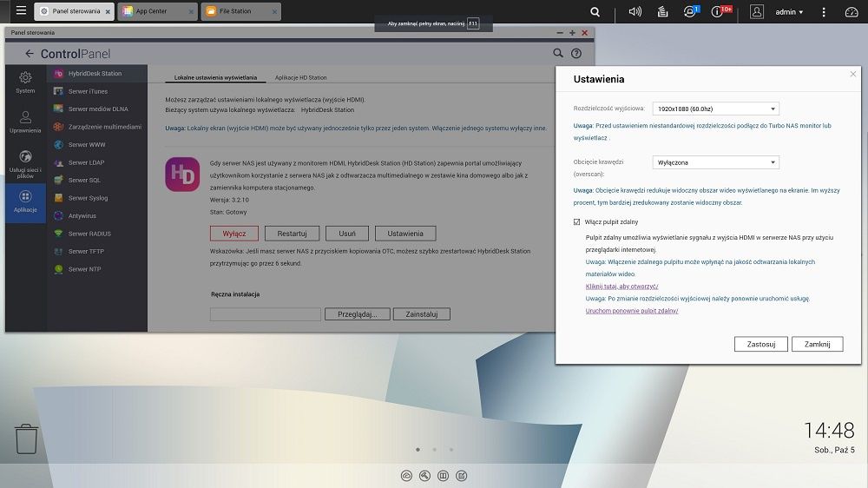Screen dimensions: 868x488
Task: Click the HybridDesk Station HD logo
Action: click(182, 175)
